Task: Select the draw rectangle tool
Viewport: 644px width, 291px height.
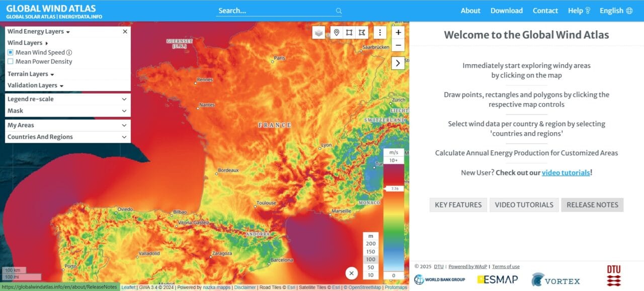Action: click(349, 32)
